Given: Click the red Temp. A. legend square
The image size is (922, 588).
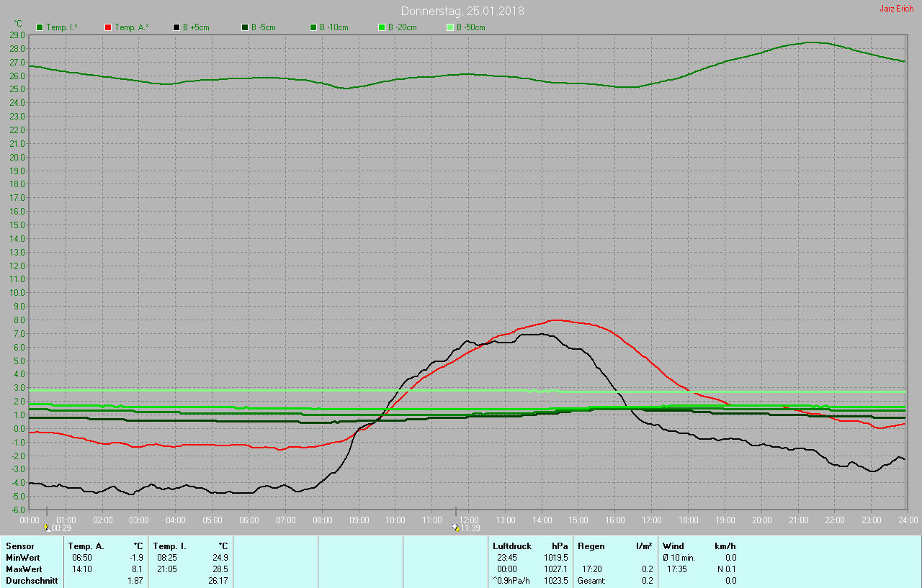Looking at the screenshot, I should 108,27.
